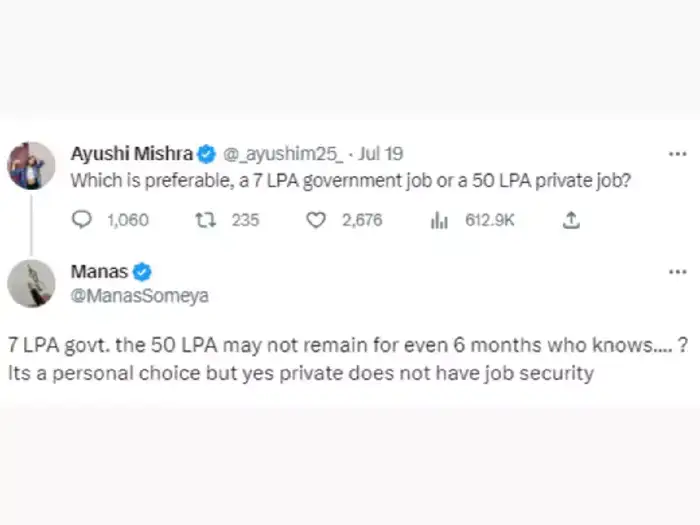Screen dimensions: 700x525
Task: Click the Ayushi Mishra display name
Action: coord(133,154)
